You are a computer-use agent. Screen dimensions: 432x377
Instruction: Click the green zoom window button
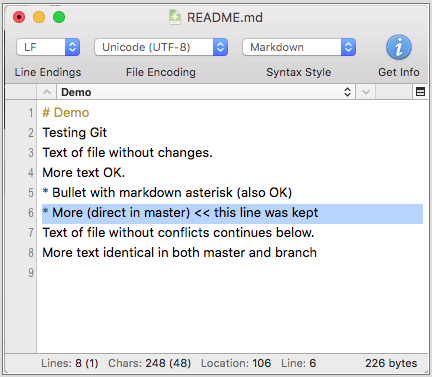point(59,17)
